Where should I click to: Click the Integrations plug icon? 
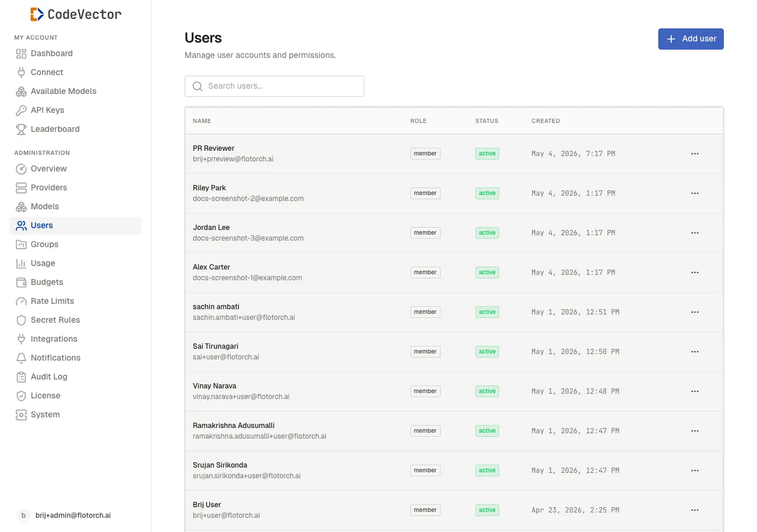pos(21,339)
